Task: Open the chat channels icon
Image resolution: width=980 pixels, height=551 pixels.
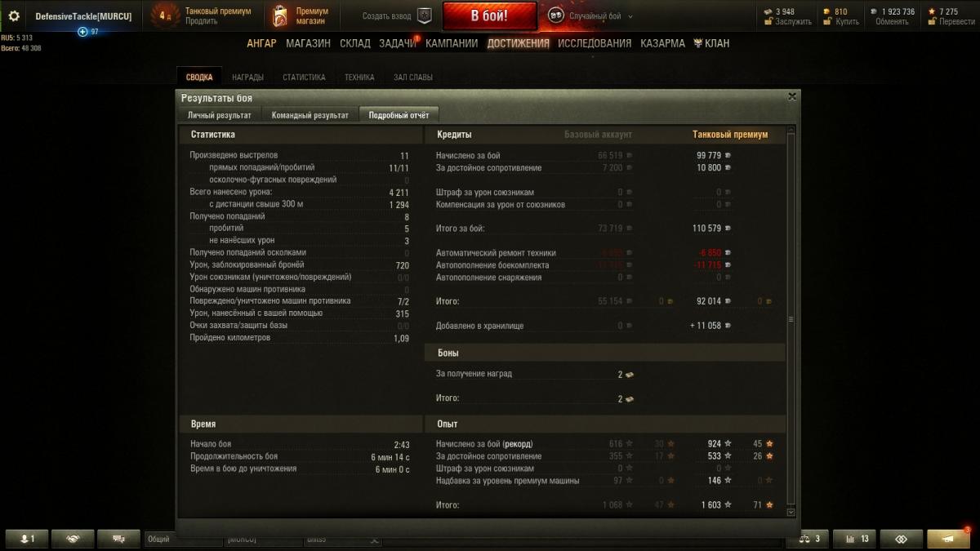Action: click(118, 539)
